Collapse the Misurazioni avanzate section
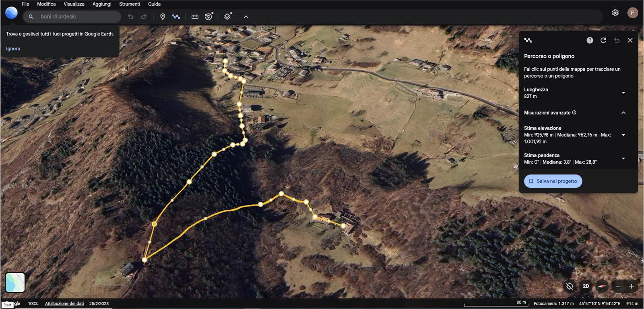Viewport: 644px width, 309px height. (623, 113)
